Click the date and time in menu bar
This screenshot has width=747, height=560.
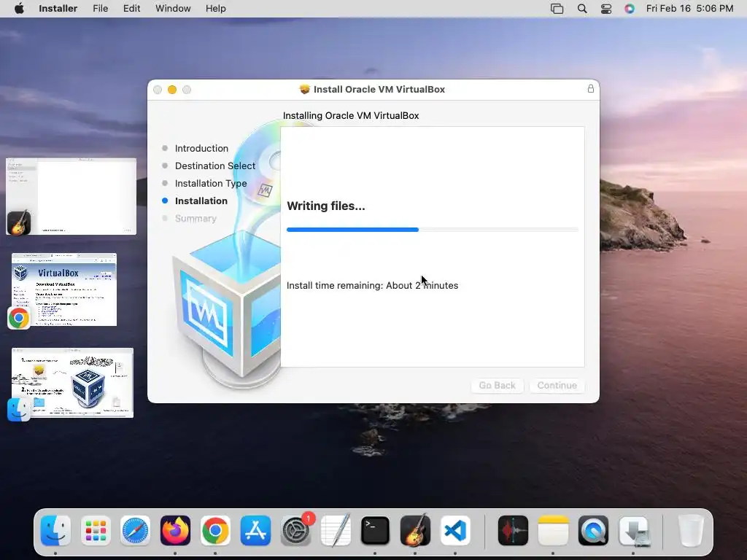689,9
